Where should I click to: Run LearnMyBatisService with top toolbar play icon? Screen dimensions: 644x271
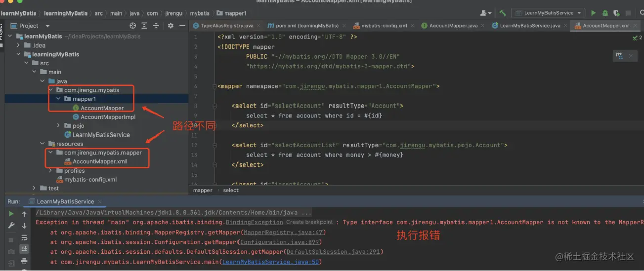tap(593, 13)
